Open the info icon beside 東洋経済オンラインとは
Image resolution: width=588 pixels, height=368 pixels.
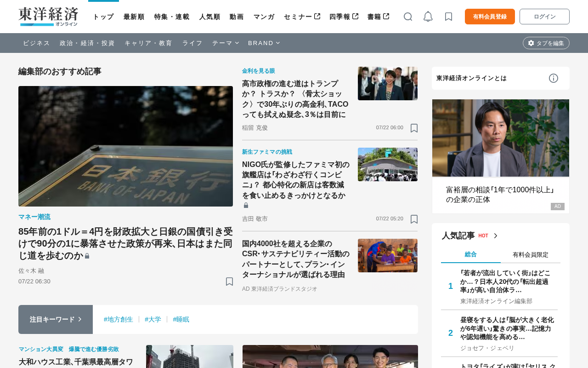click(x=554, y=78)
